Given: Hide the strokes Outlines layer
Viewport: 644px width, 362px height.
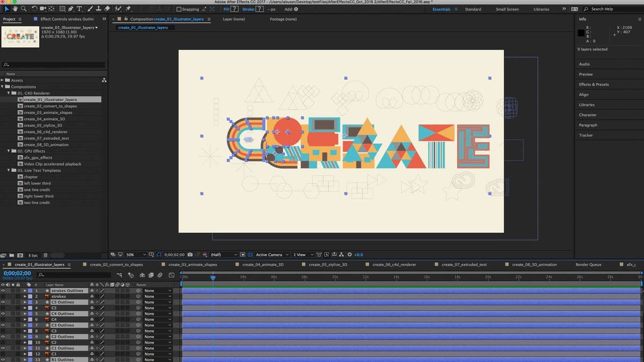Looking at the screenshot, I should click(x=4, y=290).
